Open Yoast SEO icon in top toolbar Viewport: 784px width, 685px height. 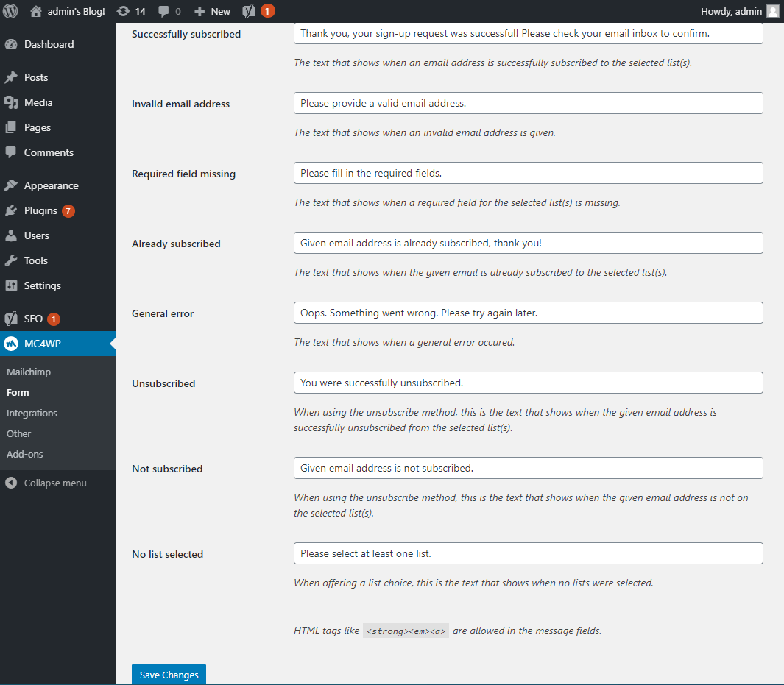pyautogui.click(x=249, y=11)
